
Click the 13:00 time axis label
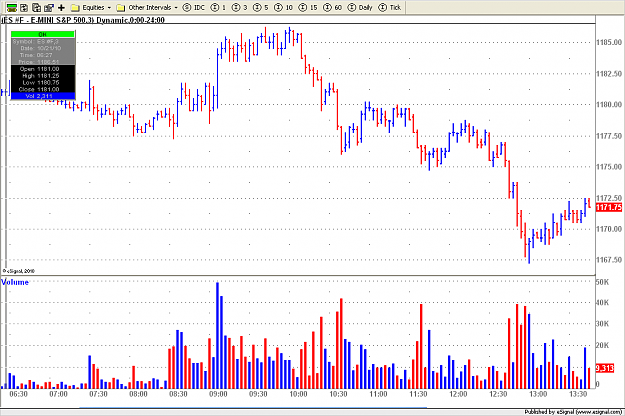[538, 394]
